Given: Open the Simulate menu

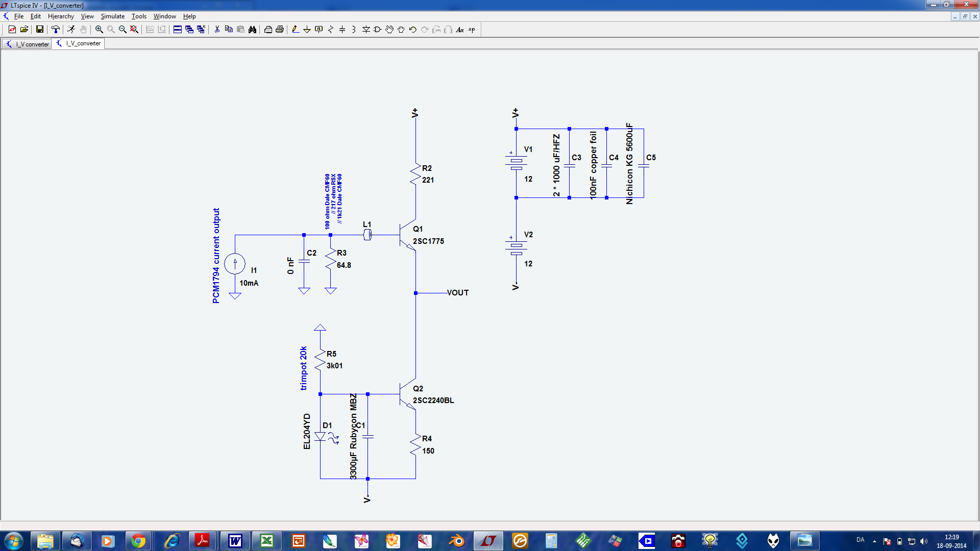Looking at the screenshot, I should 112,16.
